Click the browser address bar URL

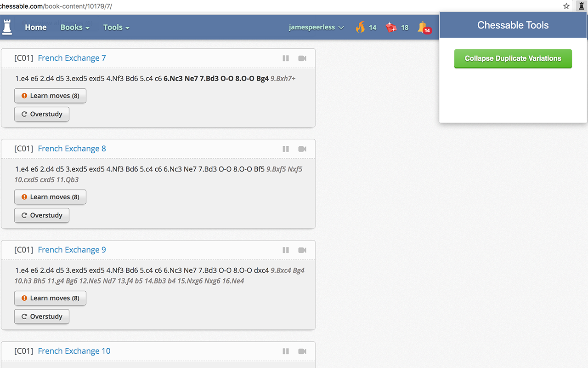[x=56, y=6]
